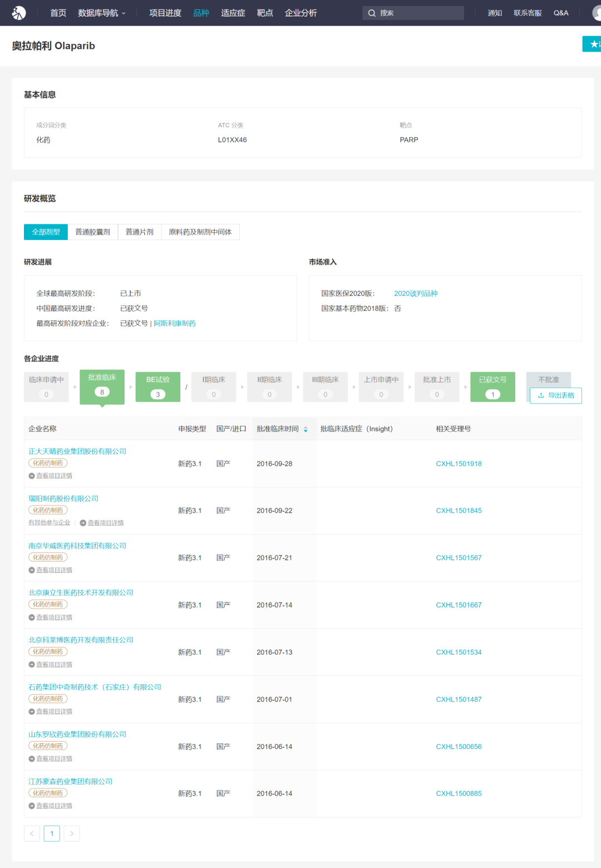Screen dimensions: 601x868
Task: Open the Q&A page
Action: click(x=561, y=13)
